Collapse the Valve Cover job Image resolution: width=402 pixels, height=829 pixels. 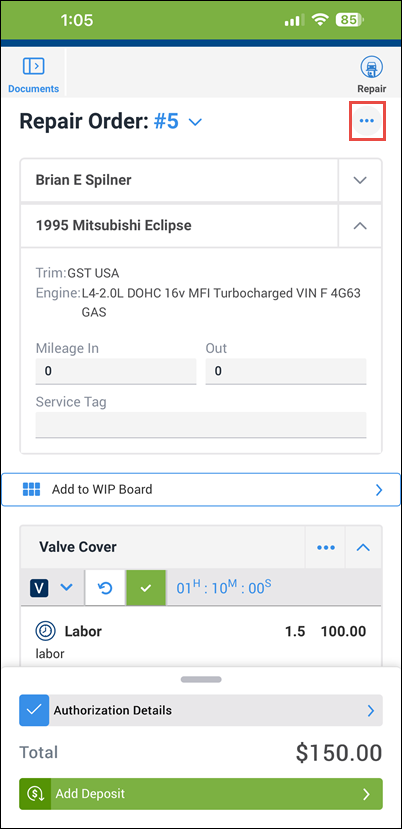[x=363, y=548]
